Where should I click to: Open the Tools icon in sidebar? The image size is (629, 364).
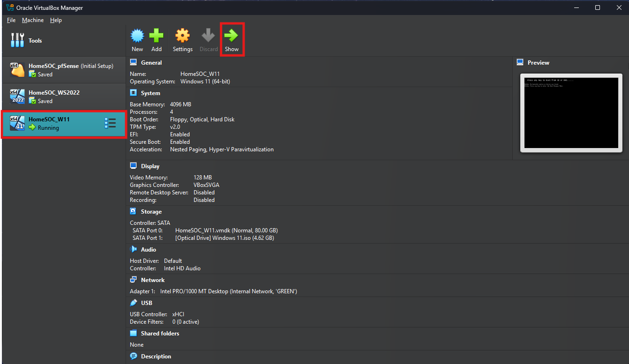pos(17,41)
